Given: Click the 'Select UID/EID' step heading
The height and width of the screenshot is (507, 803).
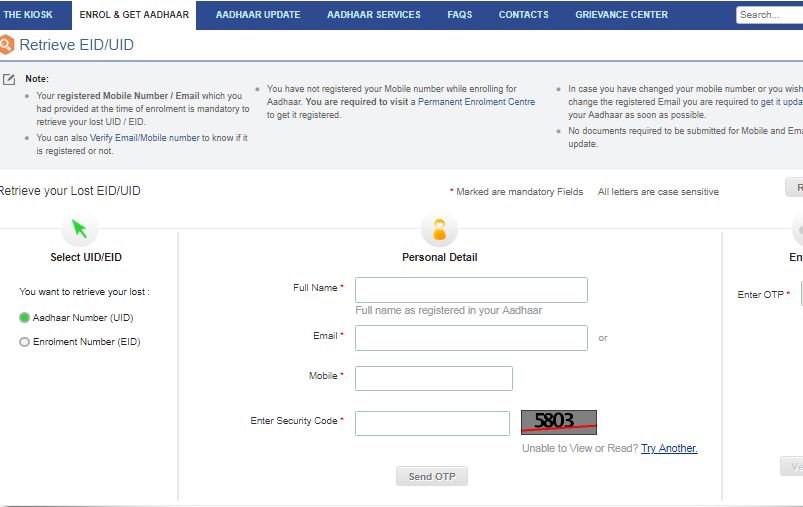Looking at the screenshot, I should click(x=86, y=257).
